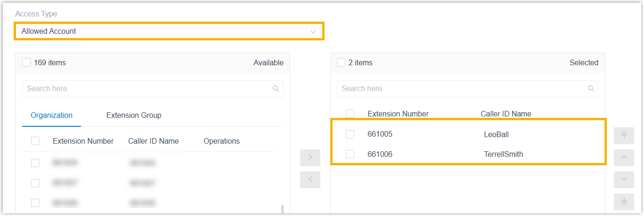
Task: Click the move down arrow icon
Action: click(x=624, y=179)
